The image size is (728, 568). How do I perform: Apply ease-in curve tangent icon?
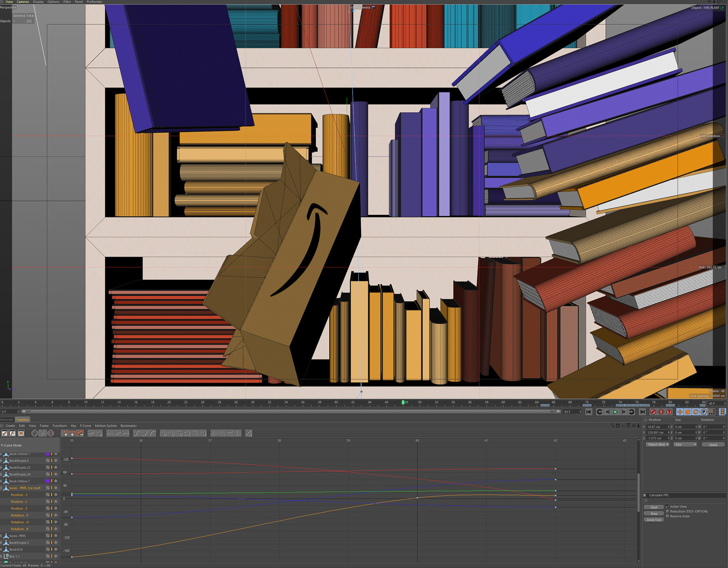[145, 433]
